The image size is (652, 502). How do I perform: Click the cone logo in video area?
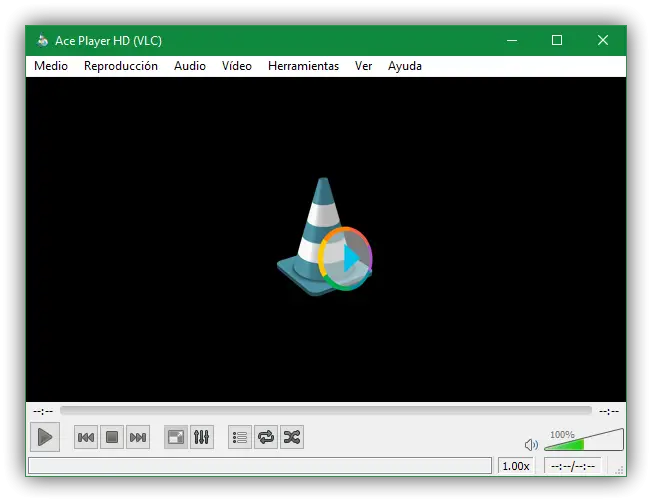tap(325, 237)
